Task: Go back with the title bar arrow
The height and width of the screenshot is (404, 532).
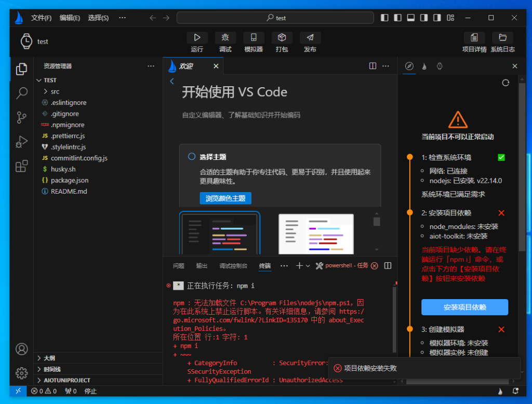Action: pyautogui.click(x=153, y=18)
